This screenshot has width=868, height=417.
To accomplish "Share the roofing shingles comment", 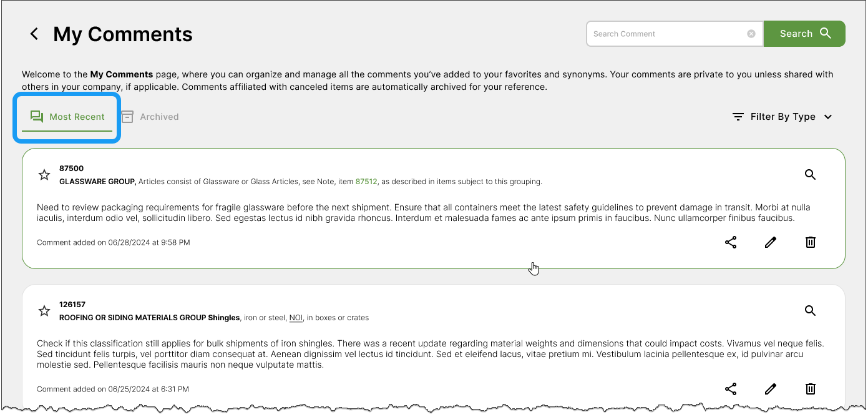I will click(731, 389).
